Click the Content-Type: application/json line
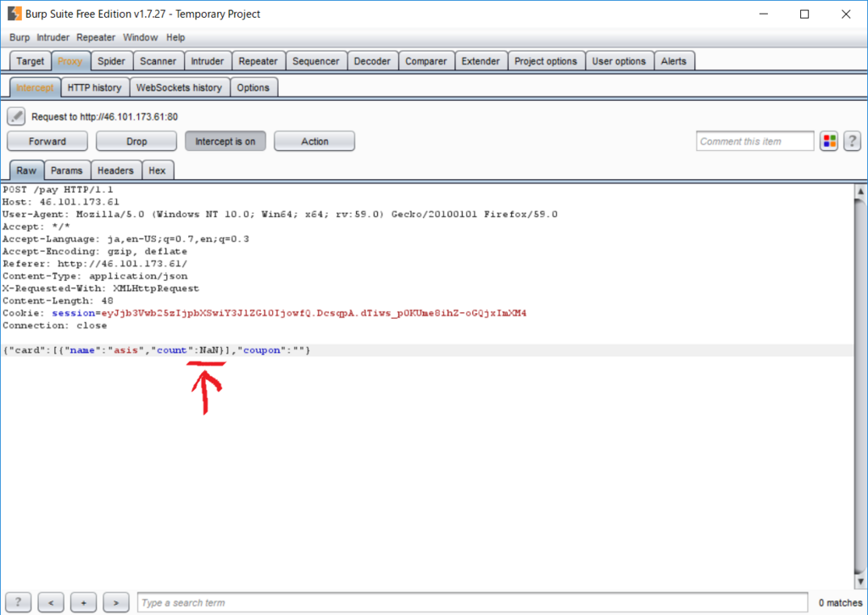This screenshot has height=615, width=868. tap(95, 276)
